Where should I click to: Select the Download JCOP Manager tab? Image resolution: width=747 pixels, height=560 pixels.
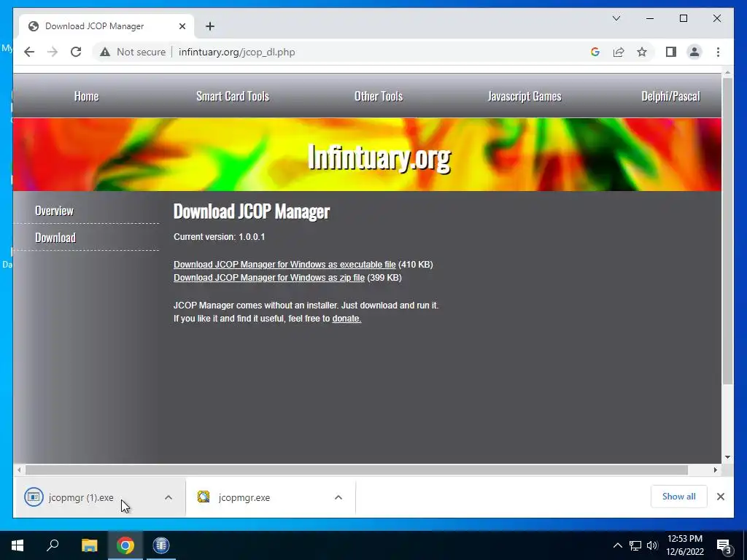(107, 26)
